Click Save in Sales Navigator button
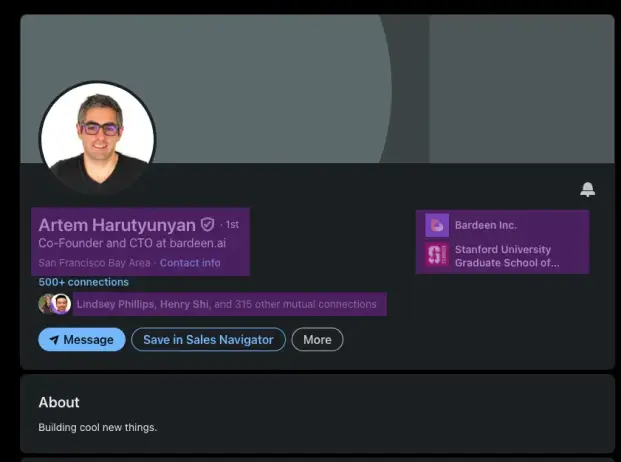Viewport: 621px width, 462px height. pos(208,339)
